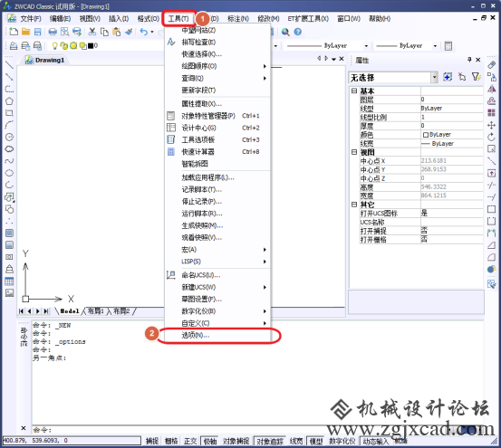Image resolution: width=501 pixels, height=448 pixels.
Task: Expand the 新建UCS(W) submenu
Action: click(x=217, y=287)
